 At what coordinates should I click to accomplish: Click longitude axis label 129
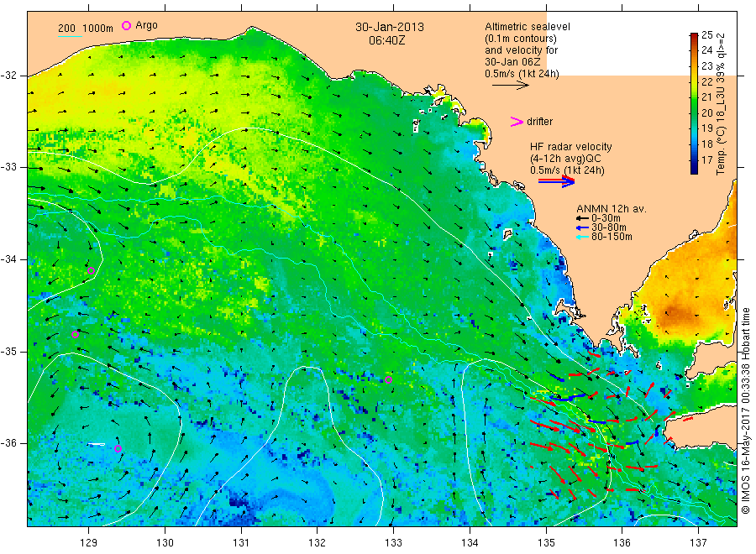(89, 543)
